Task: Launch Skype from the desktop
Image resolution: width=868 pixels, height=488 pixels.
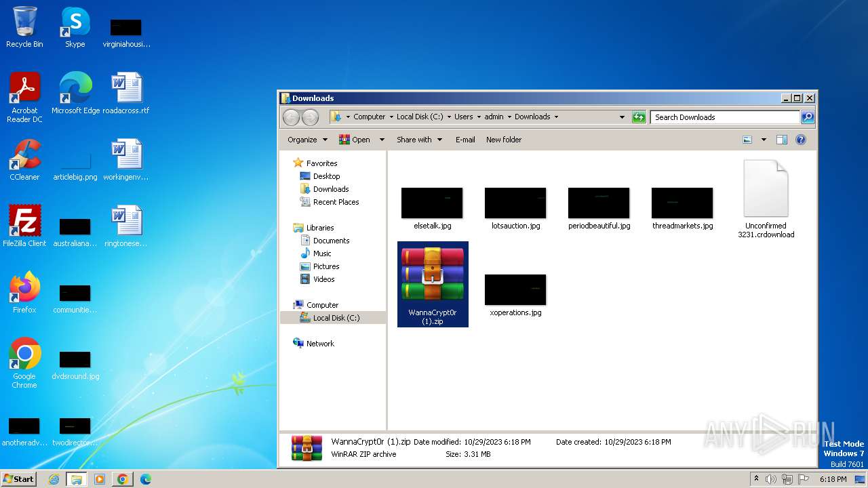Action: pos(75,27)
